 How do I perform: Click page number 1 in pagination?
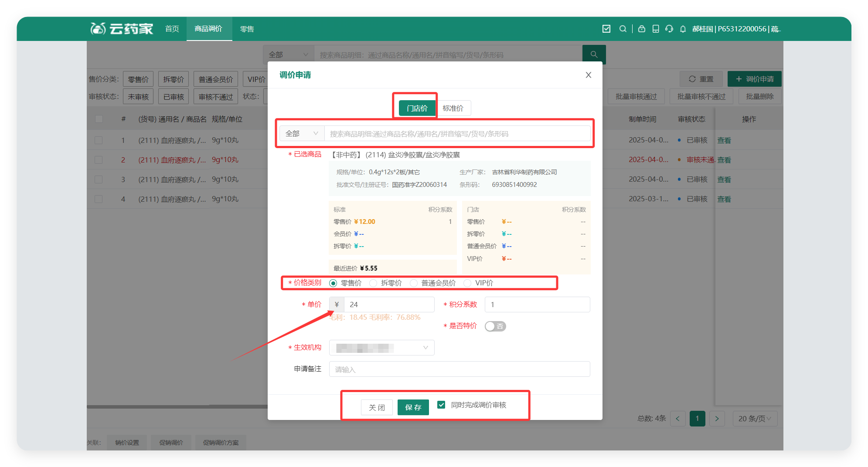pos(697,418)
